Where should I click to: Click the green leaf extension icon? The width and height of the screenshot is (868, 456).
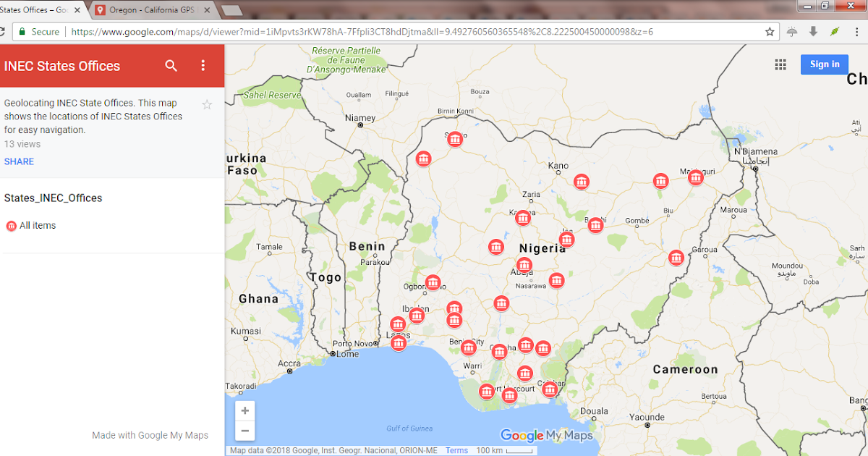pyautogui.click(x=835, y=32)
